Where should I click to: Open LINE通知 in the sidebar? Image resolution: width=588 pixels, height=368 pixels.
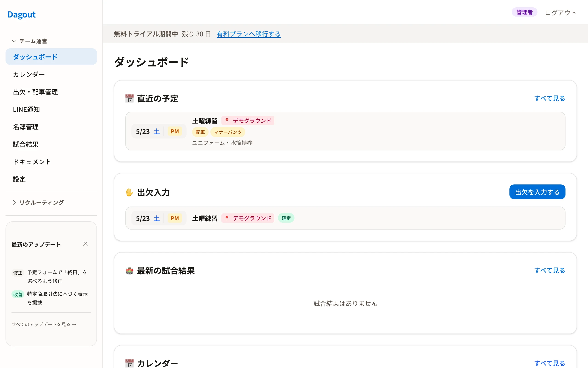coord(51,109)
